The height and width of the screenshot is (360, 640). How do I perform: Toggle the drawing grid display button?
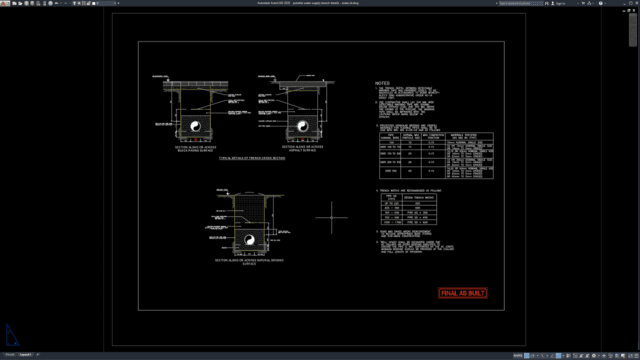tap(527, 356)
